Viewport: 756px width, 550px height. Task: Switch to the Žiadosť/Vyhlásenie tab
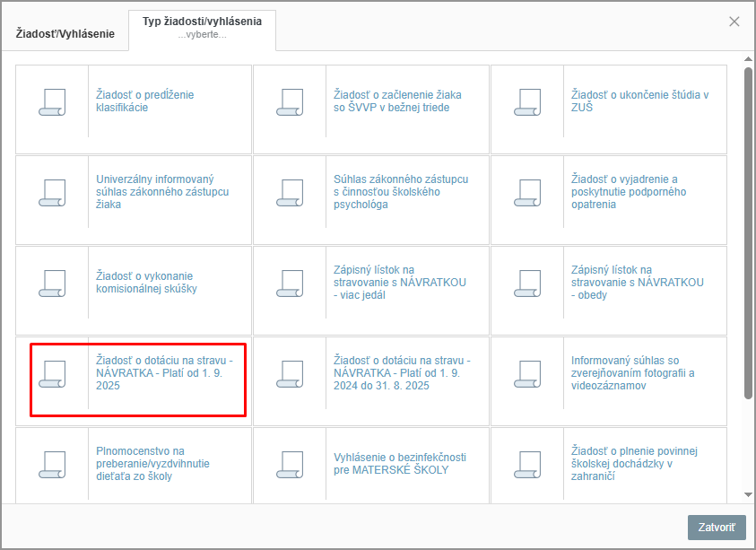(65, 34)
